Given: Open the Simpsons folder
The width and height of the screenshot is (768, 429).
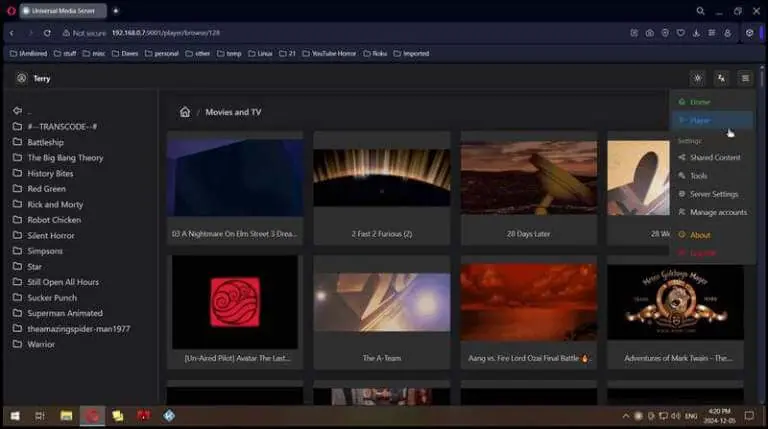Looking at the screenshot, I should coord(45,251).
